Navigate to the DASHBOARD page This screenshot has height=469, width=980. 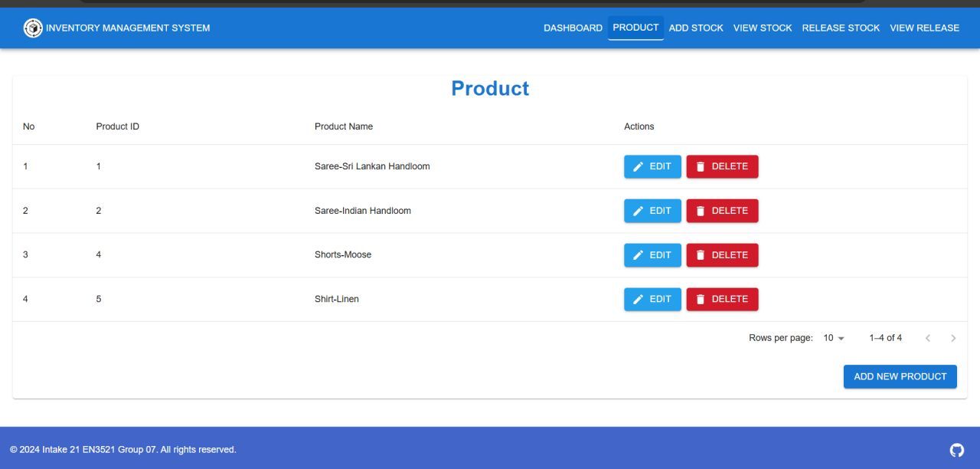pyautogui.click(x=573, y=28)
